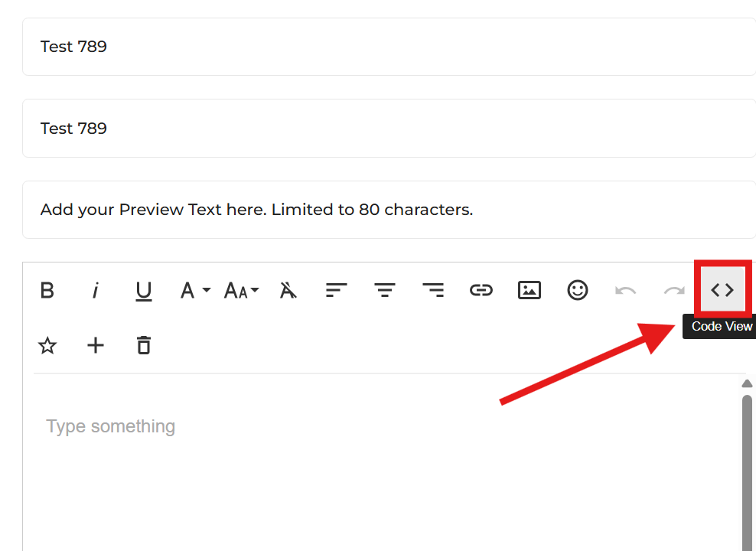Click the Undo arrow
The image size is (756, 551).
(x=626, y=290)
